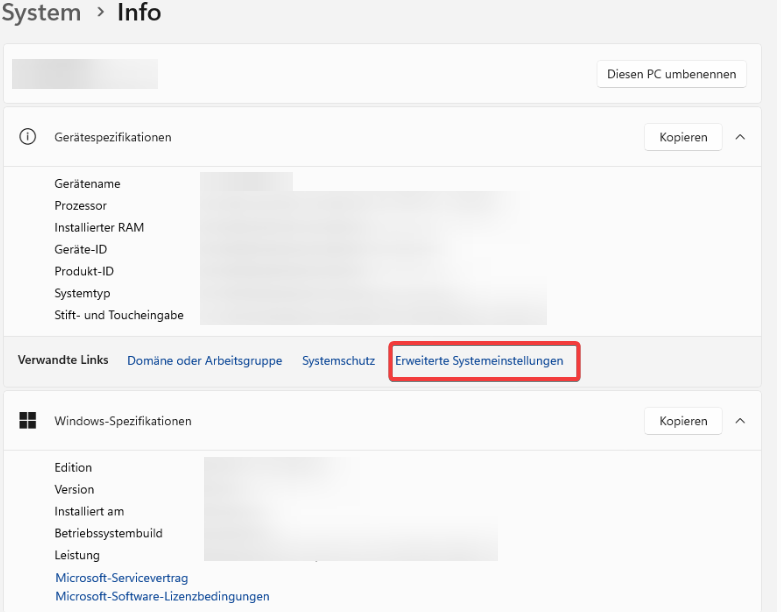This screenshot has width=781, height=612.
Task: Select the Geräte-ID label text
Action: [81, 249]
